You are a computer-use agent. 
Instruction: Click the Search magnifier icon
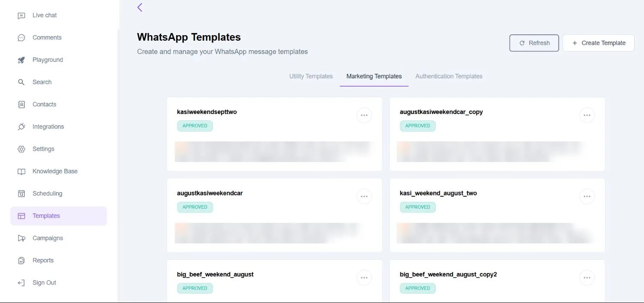click(x=21, y=82)
